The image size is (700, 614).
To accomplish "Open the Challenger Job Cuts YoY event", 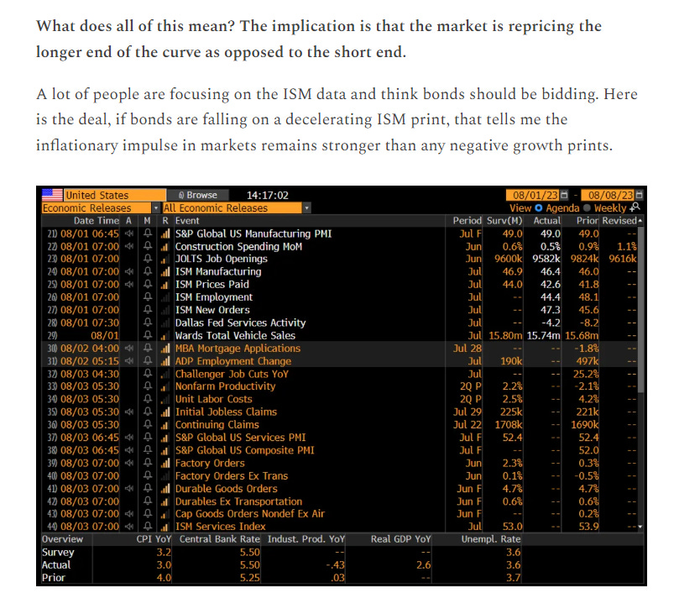I will [232, 374].
